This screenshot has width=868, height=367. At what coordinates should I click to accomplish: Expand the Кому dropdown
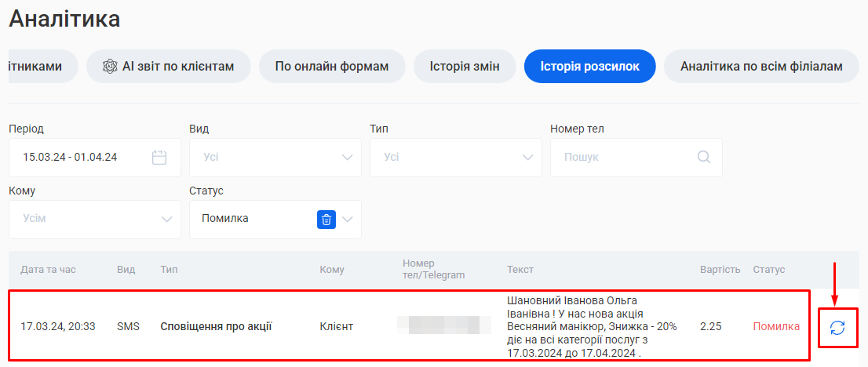[95, 220]
